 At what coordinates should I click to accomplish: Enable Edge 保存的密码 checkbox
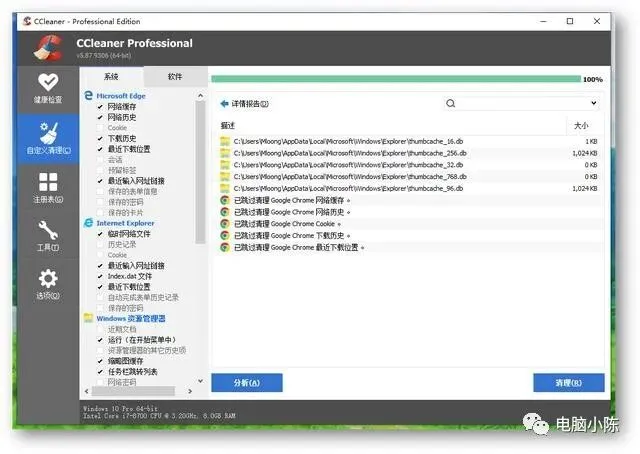pyautogui.click(x=100, y=202)
